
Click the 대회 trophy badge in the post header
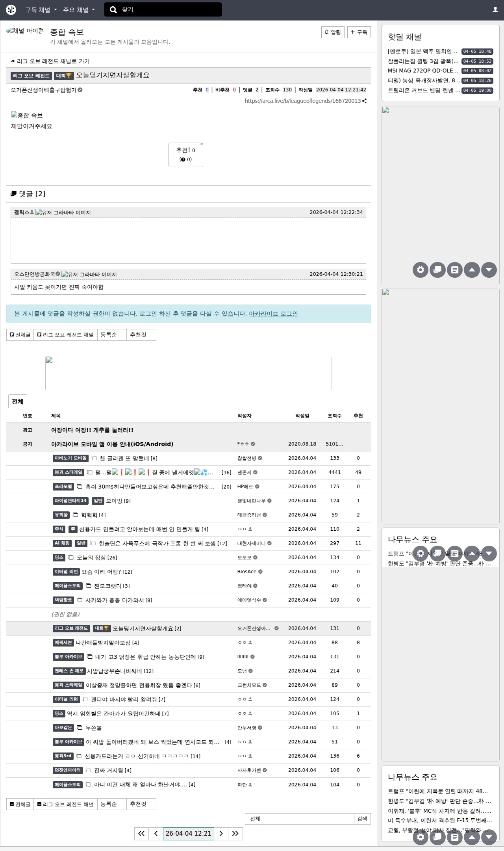(64, 76)
